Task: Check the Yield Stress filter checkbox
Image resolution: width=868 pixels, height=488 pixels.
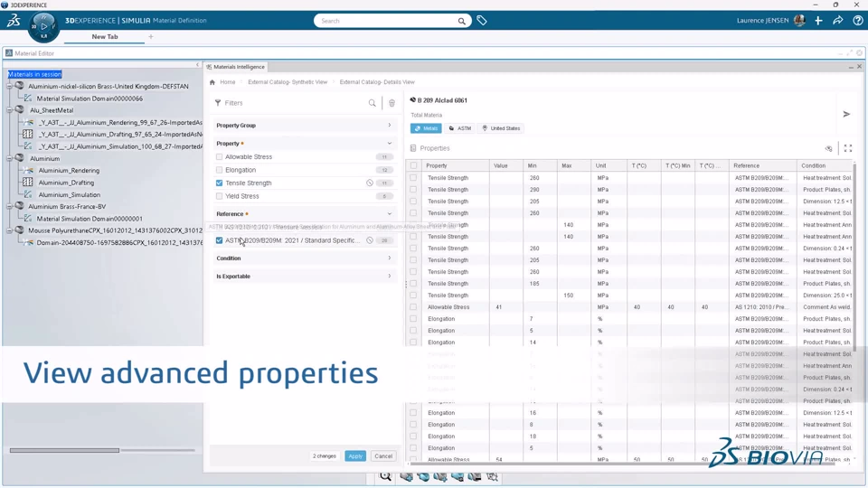Action: (x=219, y=196)
